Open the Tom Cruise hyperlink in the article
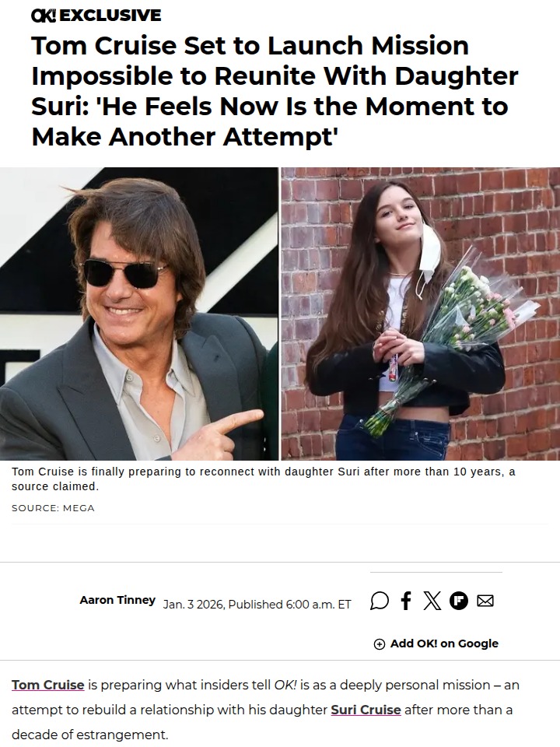Screen dimensions: 560x747 pos(48,685)
